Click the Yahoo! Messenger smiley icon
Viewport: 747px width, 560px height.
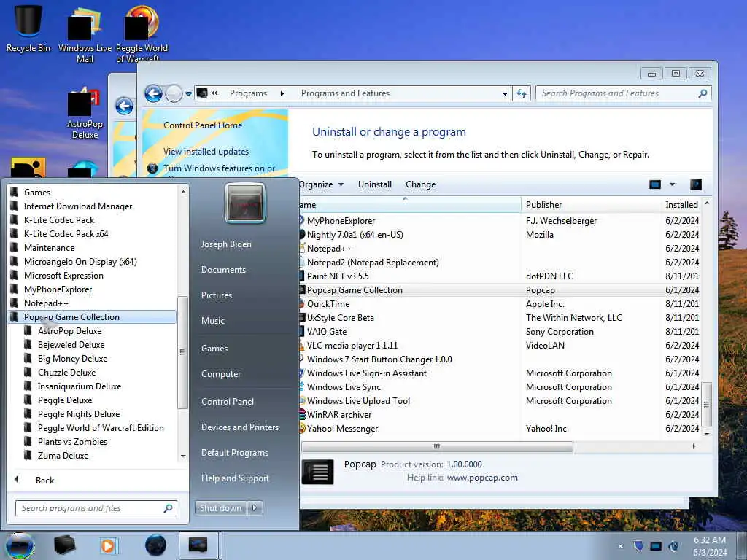(302, 428)
